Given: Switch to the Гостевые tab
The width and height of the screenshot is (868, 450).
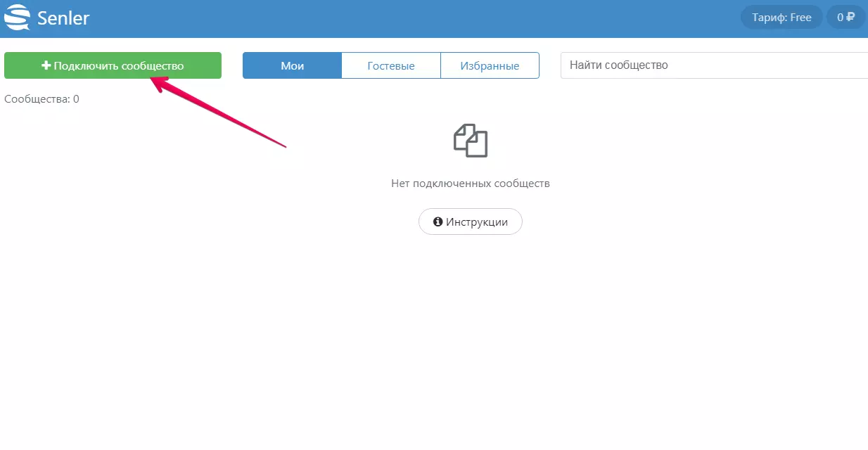Looking at the screenshot, I should (391, 65).
